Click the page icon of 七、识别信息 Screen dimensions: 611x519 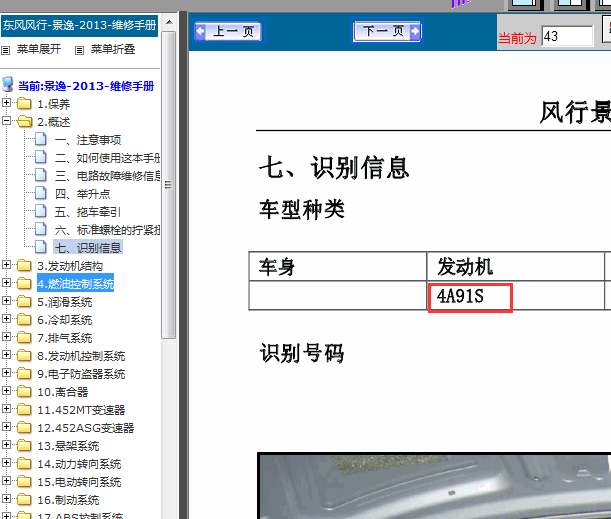[41, 247]
